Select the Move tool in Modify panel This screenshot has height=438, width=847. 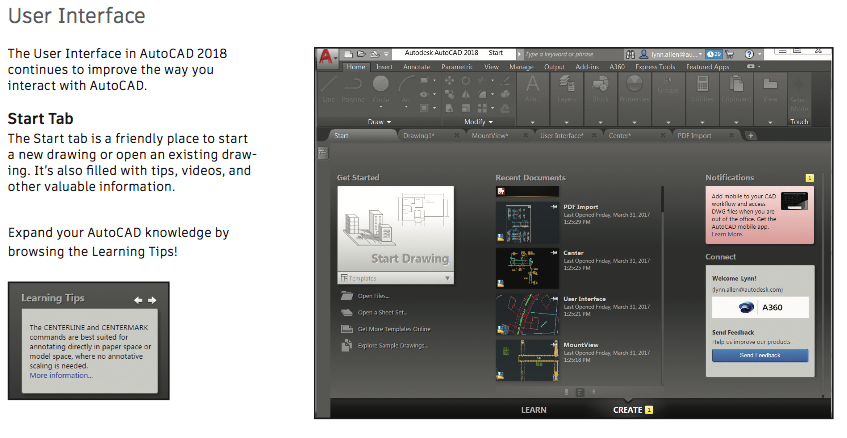pos(449,80)
